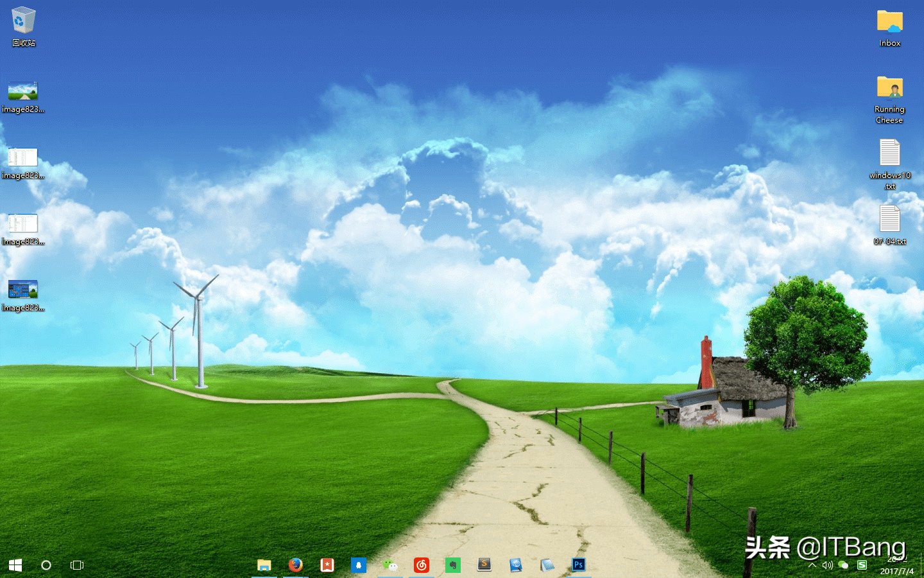The width and height of the screenshot is (924, 578).
Task: Open NetEase Cloud Music on the taskbar
Action: [422, 565]
